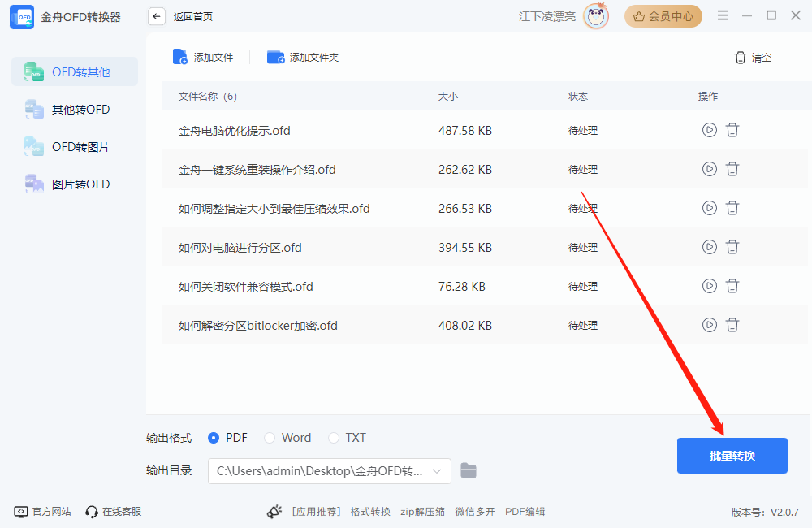Select the file name 如何对电脑进行分区.ofd
The width and height of the screenshot is (812, 528).
click(x=240, y=248)
